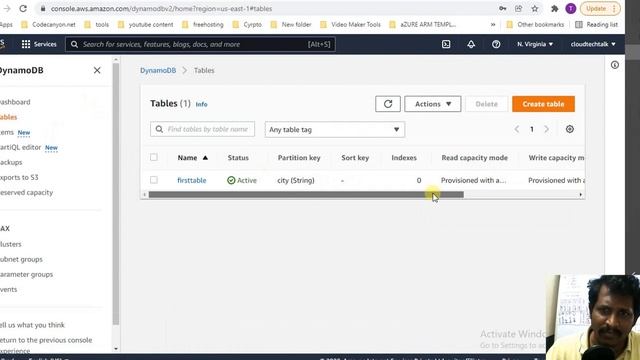
Task: Open Tables Info link
Action: pyautogui.click(x=201, y=104)
